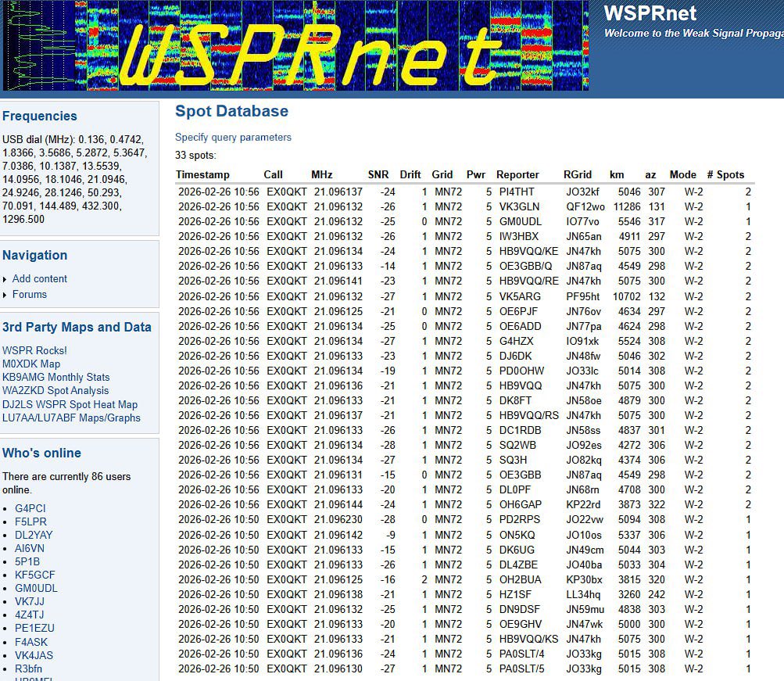Viewport: 784px width, 681px height.
Task: Open the WSPRnet site title link
Action: (650, 13)
